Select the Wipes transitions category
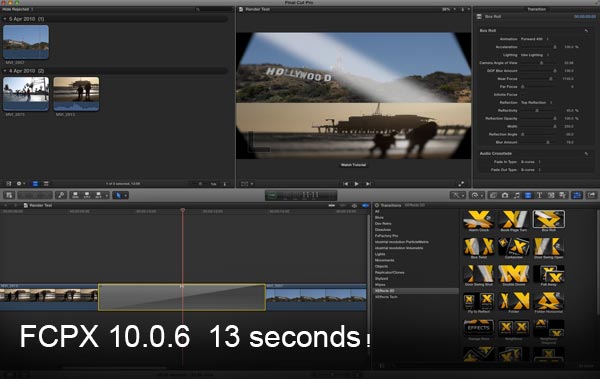600x379 pixels. point(380,285)
